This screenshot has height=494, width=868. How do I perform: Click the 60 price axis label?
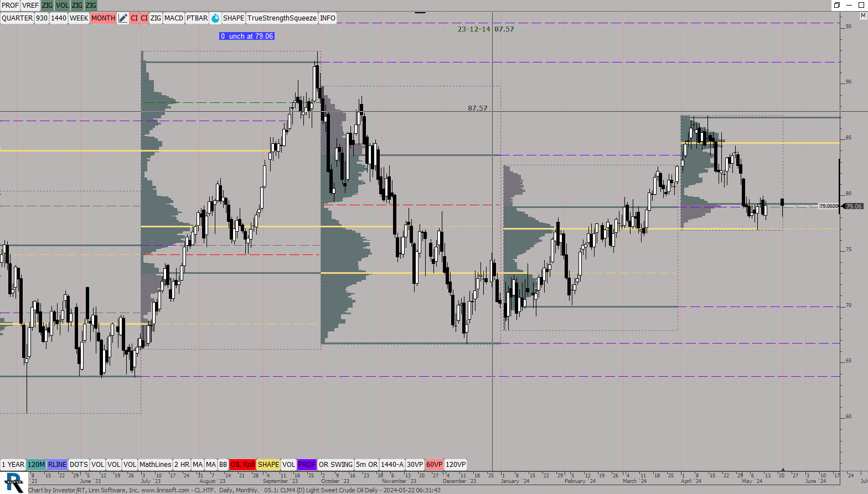click(x=849, y=417)
